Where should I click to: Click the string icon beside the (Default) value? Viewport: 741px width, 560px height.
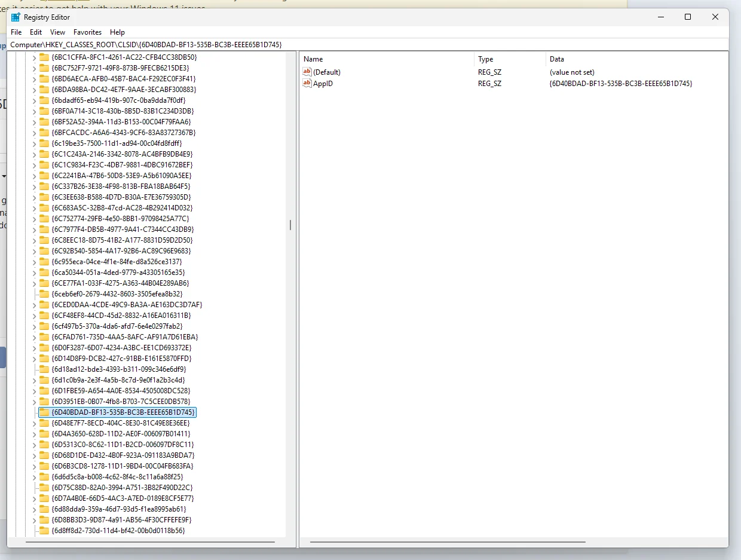[x=307, y=72]
